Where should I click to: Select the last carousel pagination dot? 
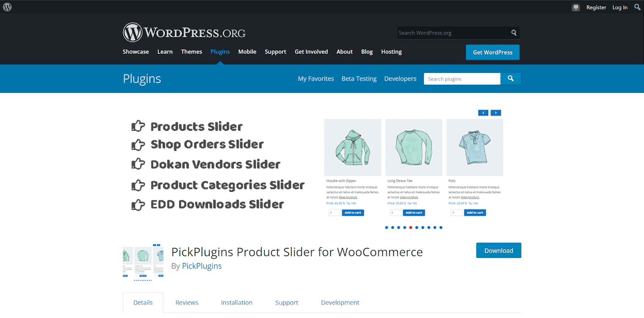(441, 228)
